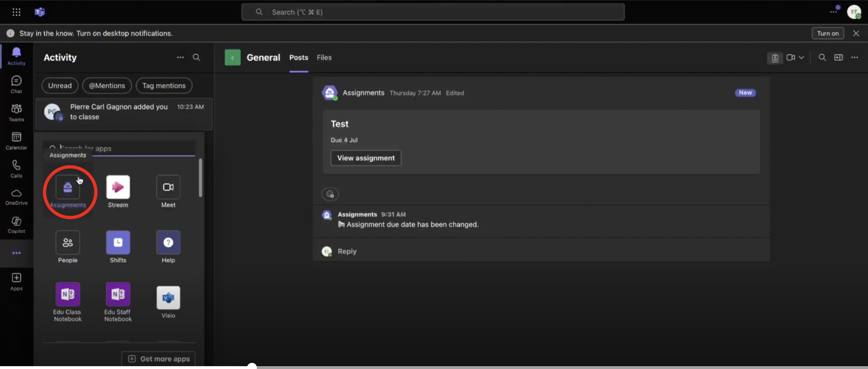
Task: Filter activity by @Mentions
Action: tap(107, 85)
